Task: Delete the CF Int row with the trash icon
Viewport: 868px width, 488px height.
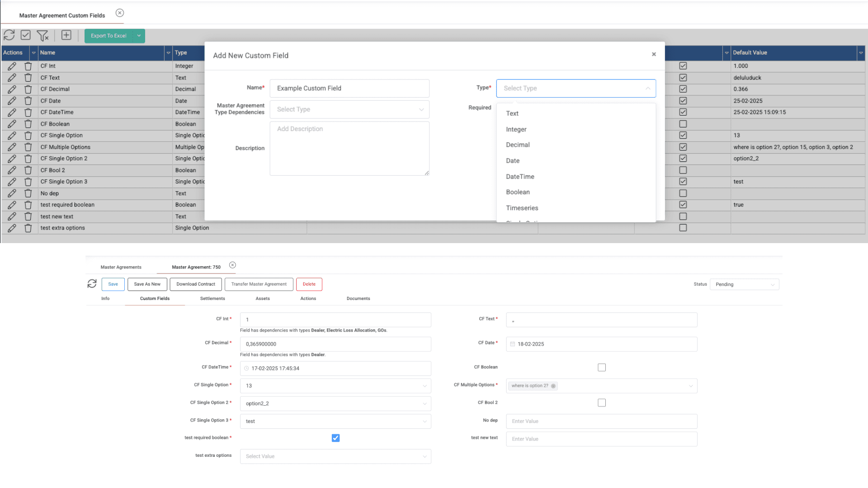Action: 28,66
